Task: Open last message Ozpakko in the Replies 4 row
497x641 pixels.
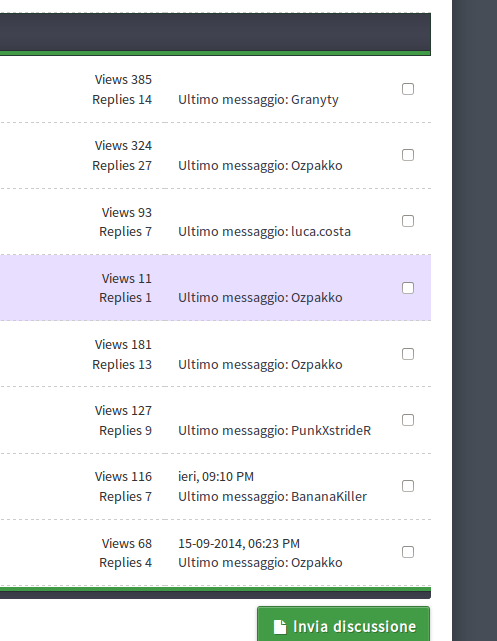Action: pos(260,563)
